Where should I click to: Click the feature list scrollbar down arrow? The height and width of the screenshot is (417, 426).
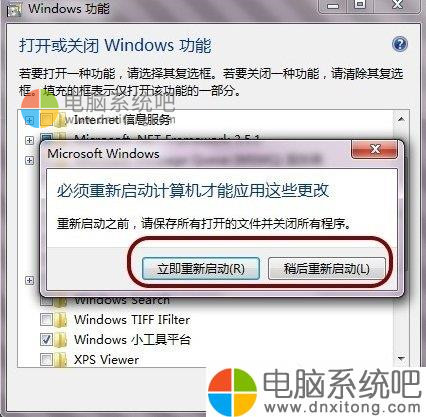401,359
